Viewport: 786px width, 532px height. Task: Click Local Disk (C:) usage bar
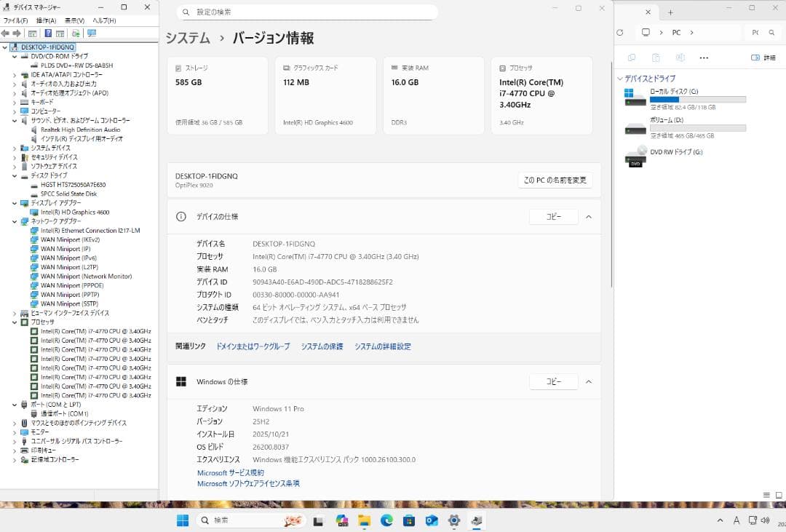pos(698,99)
